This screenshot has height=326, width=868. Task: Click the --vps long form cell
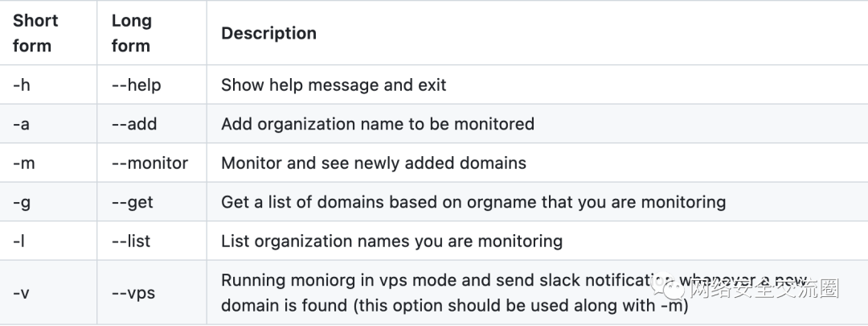pyautogui.click(x=133, y=293)
